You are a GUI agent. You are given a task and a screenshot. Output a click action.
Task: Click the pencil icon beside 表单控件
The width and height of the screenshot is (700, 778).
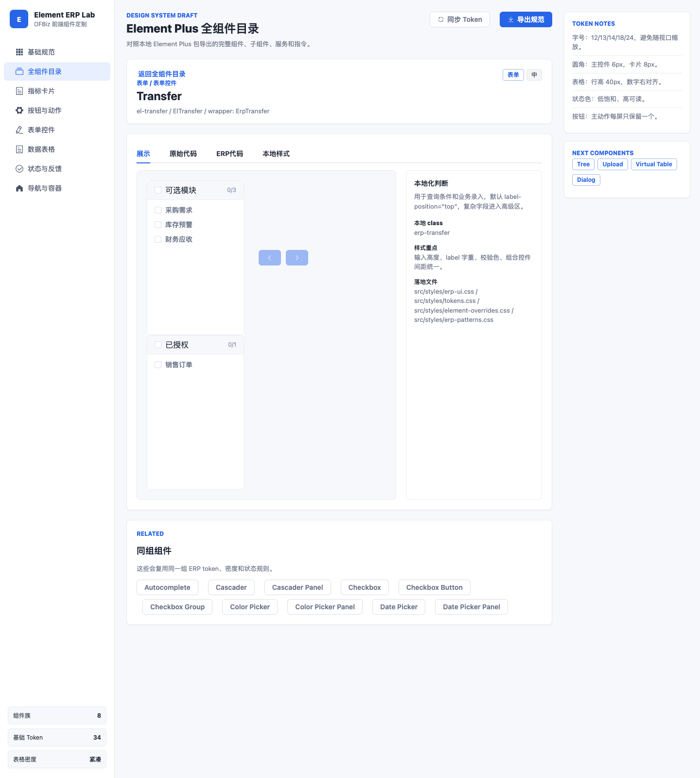[19, 130]
